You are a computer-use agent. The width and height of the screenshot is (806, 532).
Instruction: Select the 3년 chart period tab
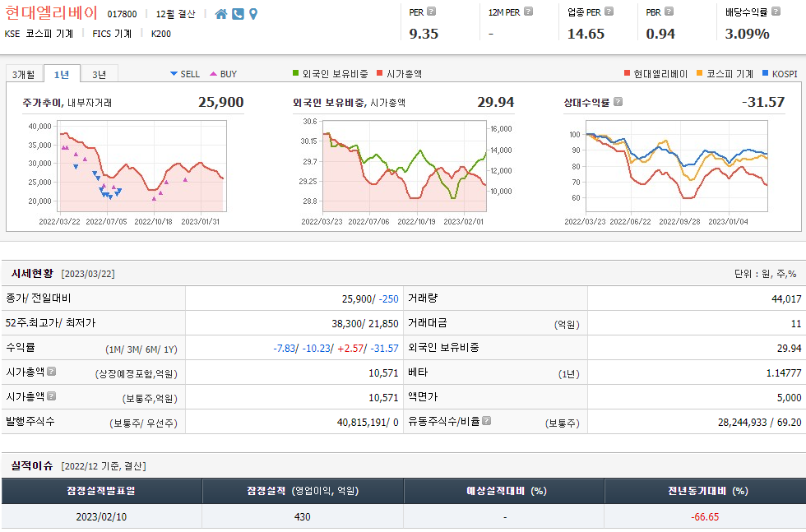[100, 75]
